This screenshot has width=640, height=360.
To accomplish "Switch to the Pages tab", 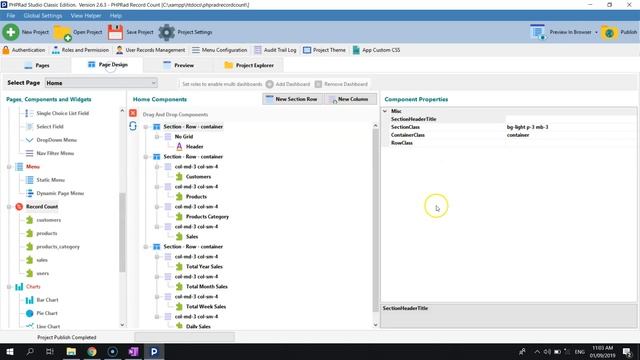I will tap(37, 65).
